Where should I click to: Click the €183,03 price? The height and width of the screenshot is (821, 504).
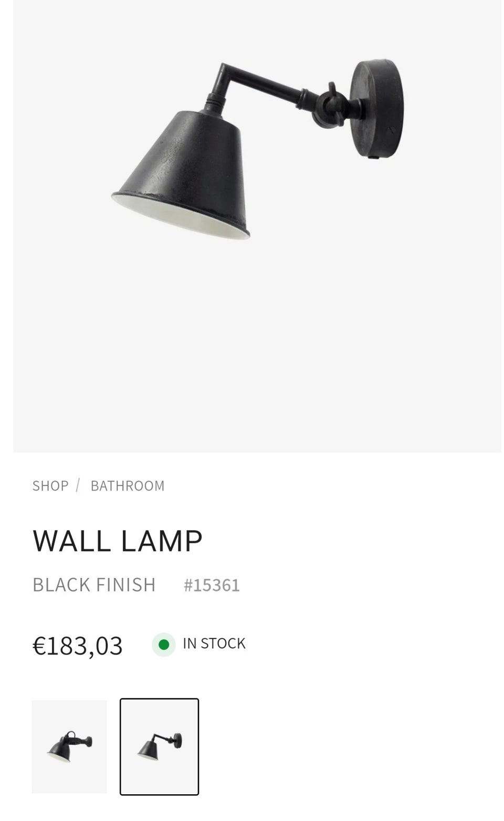(78, 646)
